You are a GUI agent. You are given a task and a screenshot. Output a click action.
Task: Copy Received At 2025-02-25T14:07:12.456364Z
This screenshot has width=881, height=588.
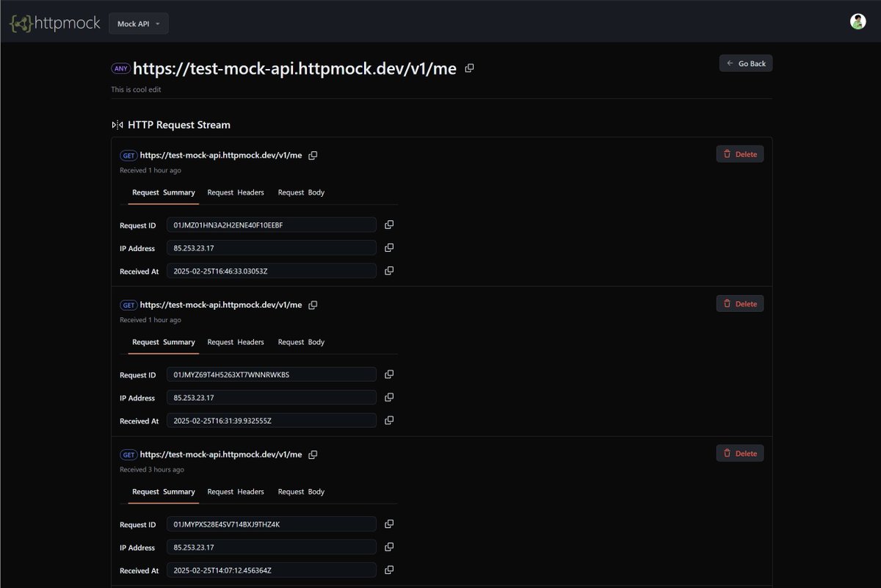(x=389, y=570)
